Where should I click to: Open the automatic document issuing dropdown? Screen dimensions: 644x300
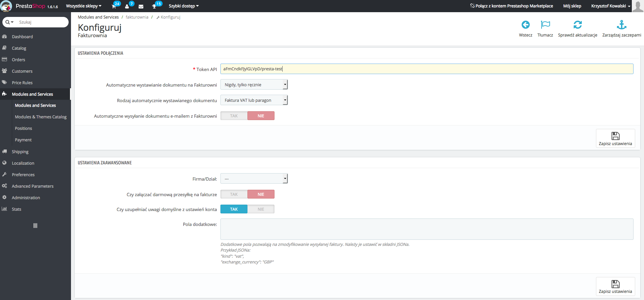[x=254, y=85]
